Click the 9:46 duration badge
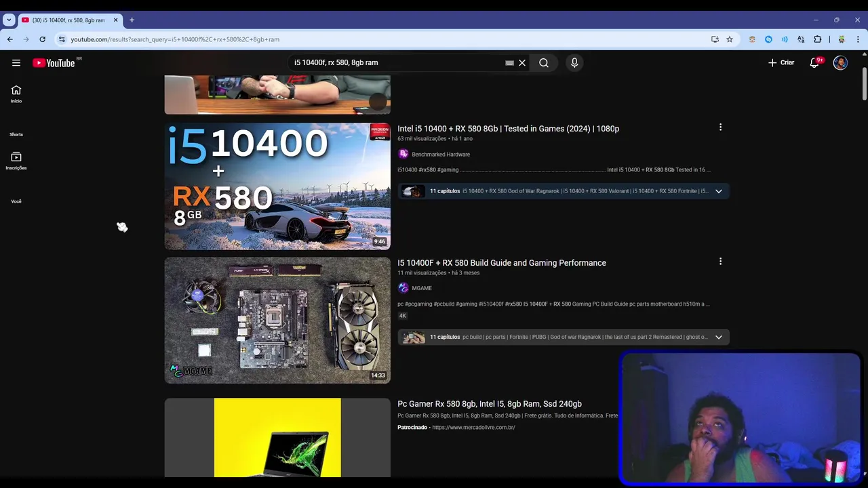868x488 pixels. click(x=379, y=242)
